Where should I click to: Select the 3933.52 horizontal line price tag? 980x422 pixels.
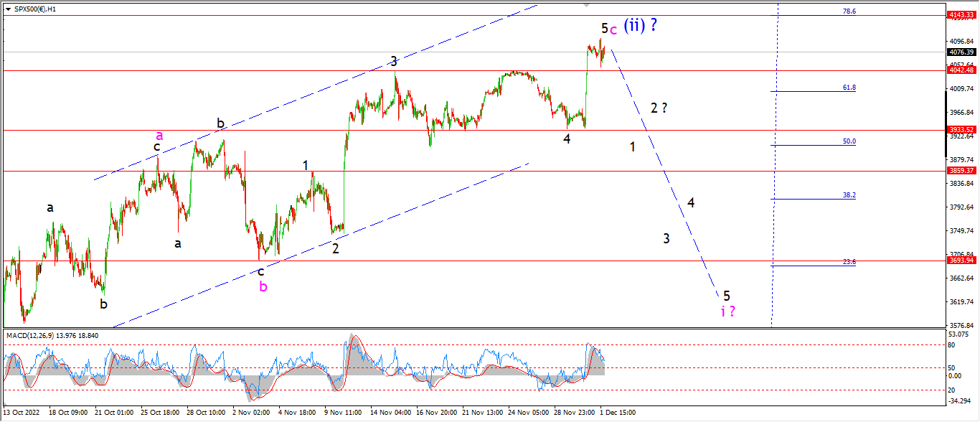(x=959, y=129)
